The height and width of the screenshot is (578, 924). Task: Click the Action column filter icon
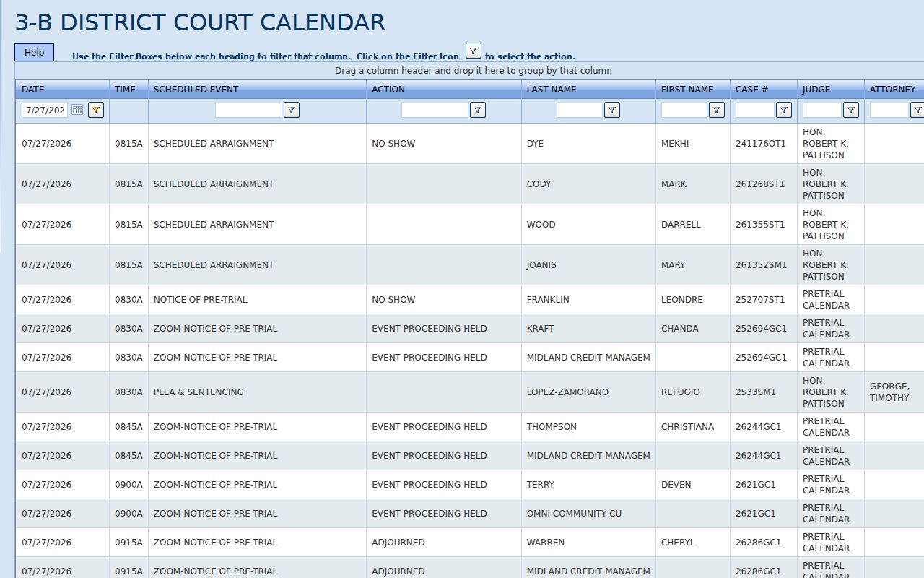[x=477, y=110]
